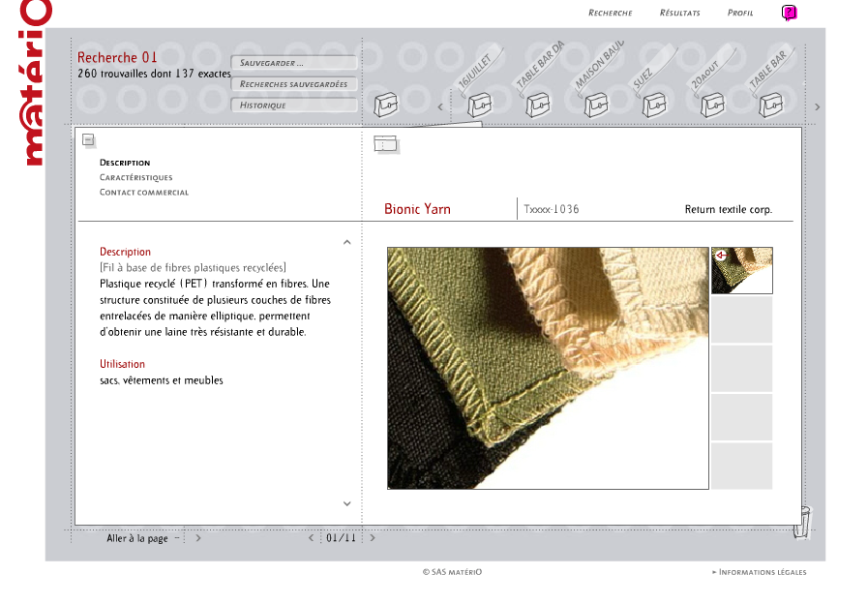Open the untagged briefcase beside Historique
This screenshot has height=605, width=868.
coord(386,105)
